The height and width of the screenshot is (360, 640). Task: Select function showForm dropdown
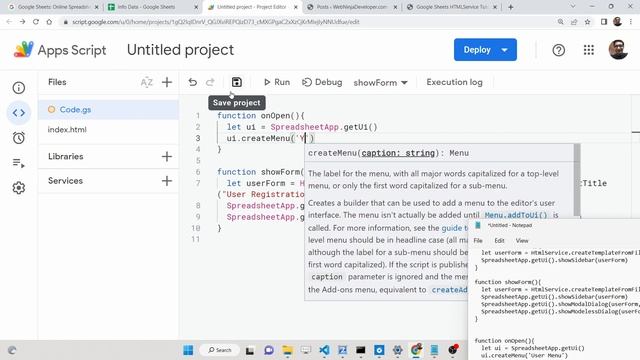pos(380,82)
